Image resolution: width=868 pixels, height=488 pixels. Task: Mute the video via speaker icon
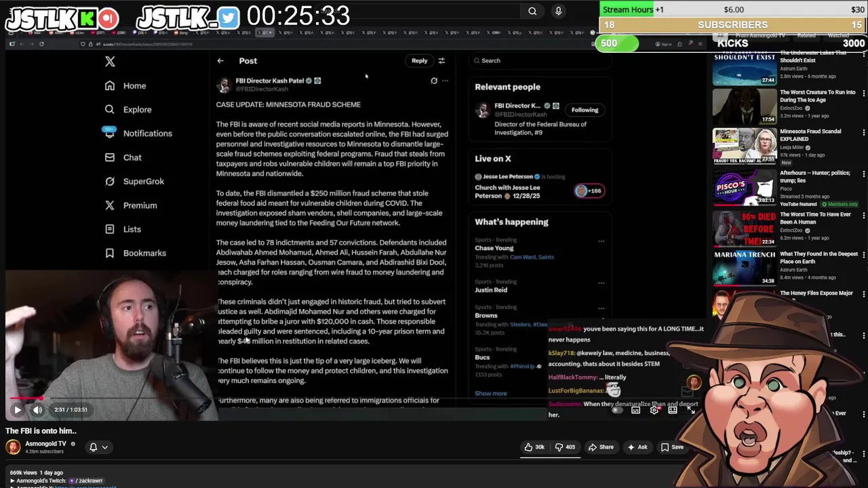(38, 409)
